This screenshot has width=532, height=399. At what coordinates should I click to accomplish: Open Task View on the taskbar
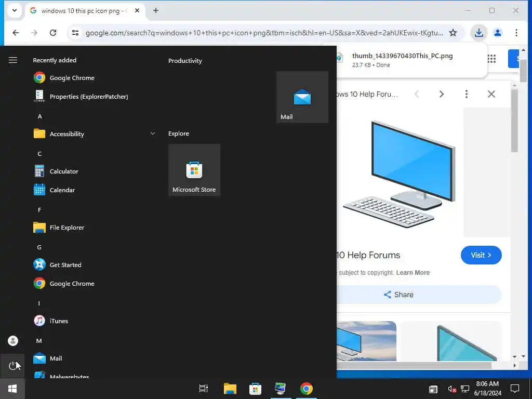coord(204,389)
